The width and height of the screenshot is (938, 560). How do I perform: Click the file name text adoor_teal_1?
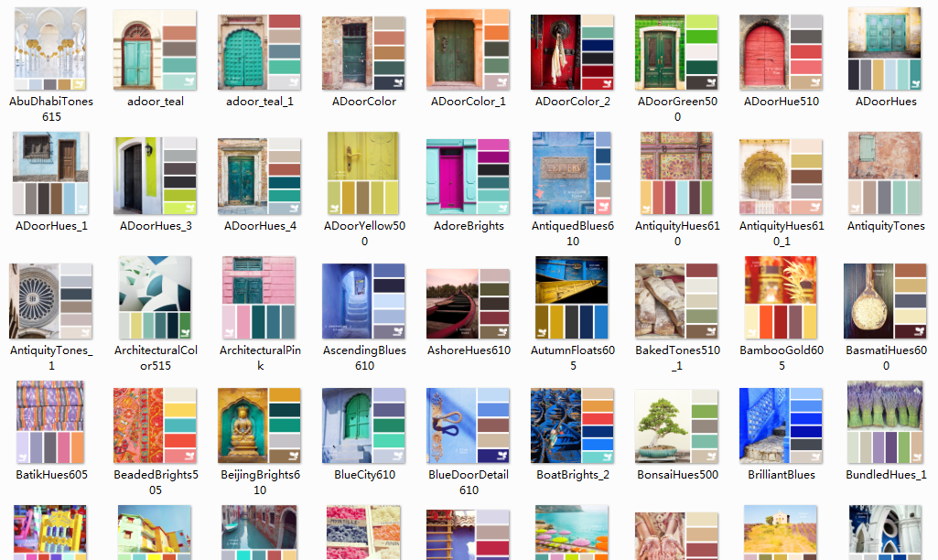click(x=260, y=102)
